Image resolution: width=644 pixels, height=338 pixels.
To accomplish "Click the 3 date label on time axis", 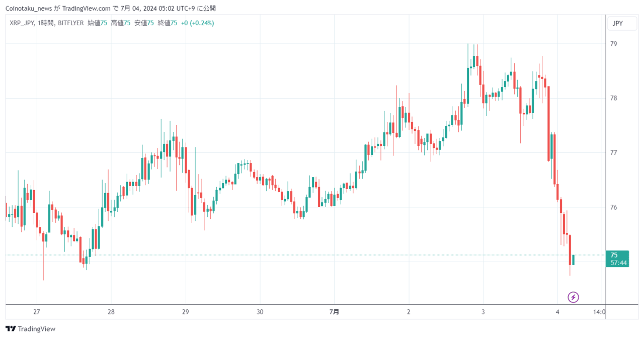I will click(x=483, y=312).
